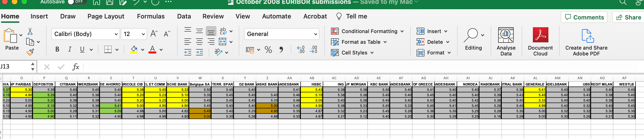This screenshot has height=139, width=644.
Task: Click the Increase Indent icon
Action: click(x=199, y=52)
